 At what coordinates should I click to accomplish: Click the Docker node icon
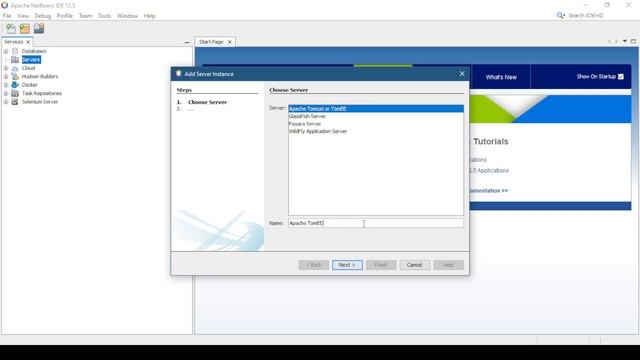[15, 85]
